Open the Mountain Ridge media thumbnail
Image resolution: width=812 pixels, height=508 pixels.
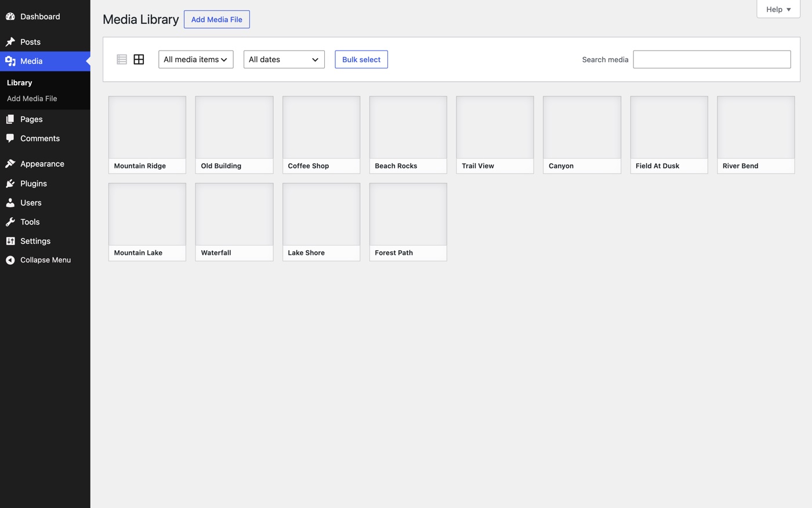[x=147, y=135]
